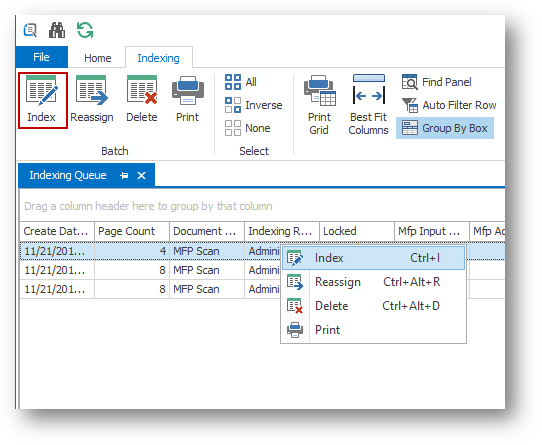The height and width of the screenshot is (445, 542).
Task: Click the Best Fit Columns icon
Action: click(368, 90)
